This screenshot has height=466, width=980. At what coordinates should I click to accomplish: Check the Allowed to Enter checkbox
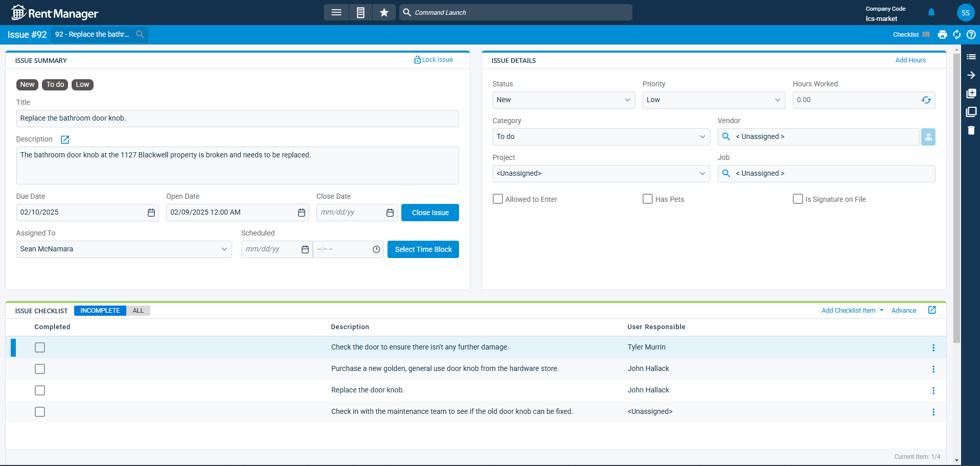498,199
